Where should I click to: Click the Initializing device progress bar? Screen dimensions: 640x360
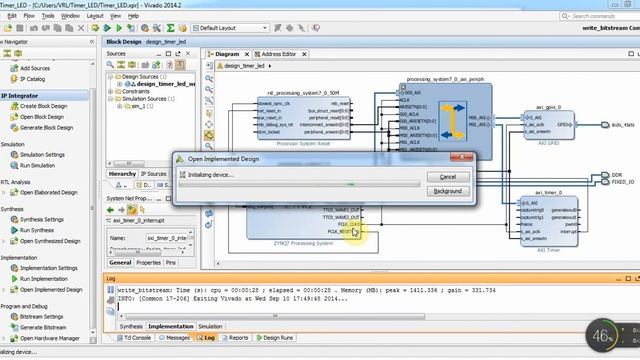tap(299, 184)
